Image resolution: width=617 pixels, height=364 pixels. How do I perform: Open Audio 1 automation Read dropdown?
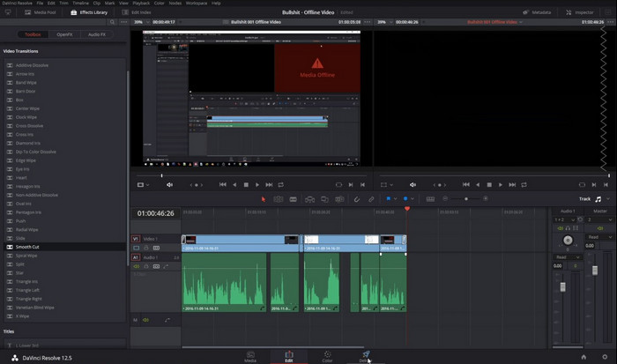coord(568,257)
